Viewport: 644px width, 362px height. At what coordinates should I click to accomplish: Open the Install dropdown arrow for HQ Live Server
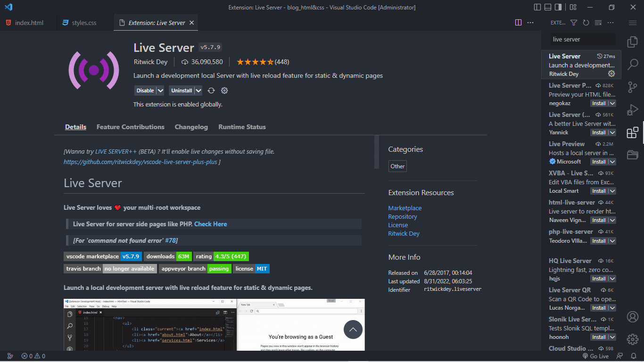pyautogui.click(x=612, y=279)
